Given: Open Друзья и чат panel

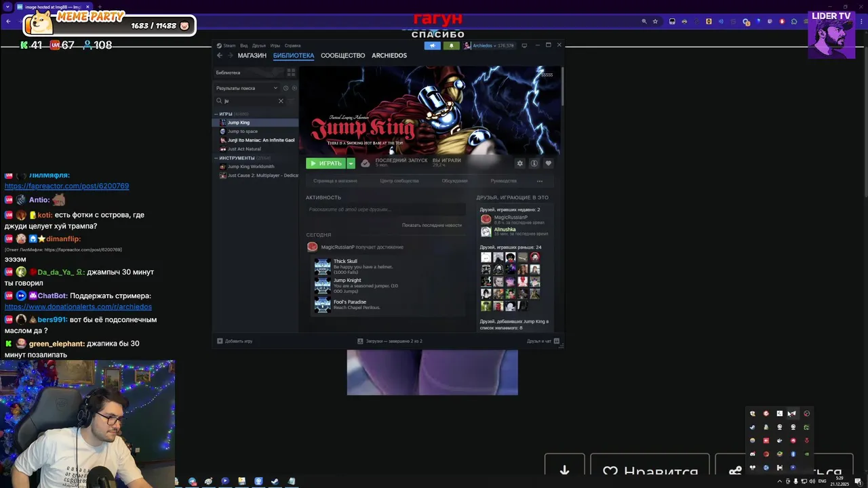Looking at the screenshot, I should click(x=542, y=341).
